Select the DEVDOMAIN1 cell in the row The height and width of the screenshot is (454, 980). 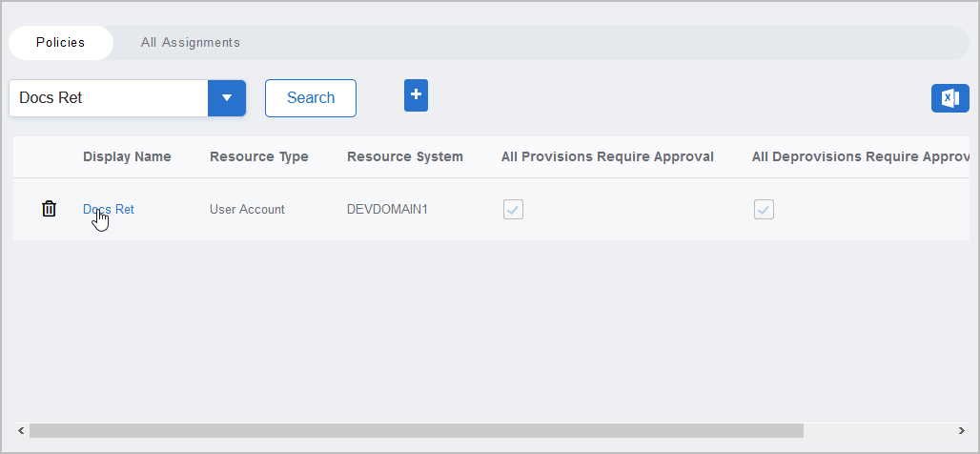(x=387, y=210)
